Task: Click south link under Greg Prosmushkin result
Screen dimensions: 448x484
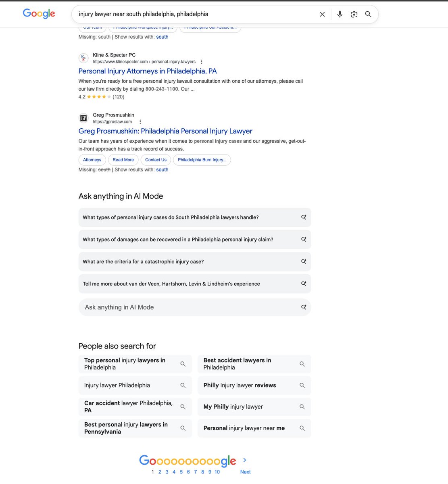Action: point(162,169)
